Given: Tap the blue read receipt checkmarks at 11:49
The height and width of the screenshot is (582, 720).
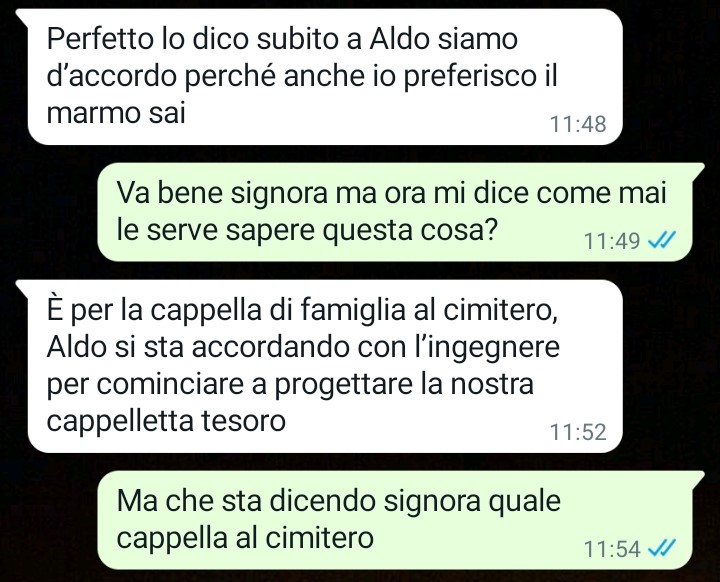Looking at the screenshot, I should pos(661,240).
